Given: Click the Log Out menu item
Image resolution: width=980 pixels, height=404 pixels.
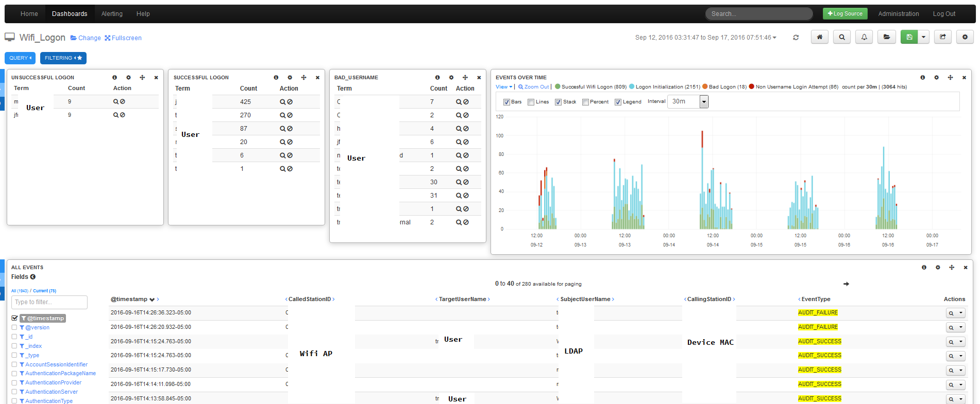Looking at the screenshot, I should click(944, 14).
